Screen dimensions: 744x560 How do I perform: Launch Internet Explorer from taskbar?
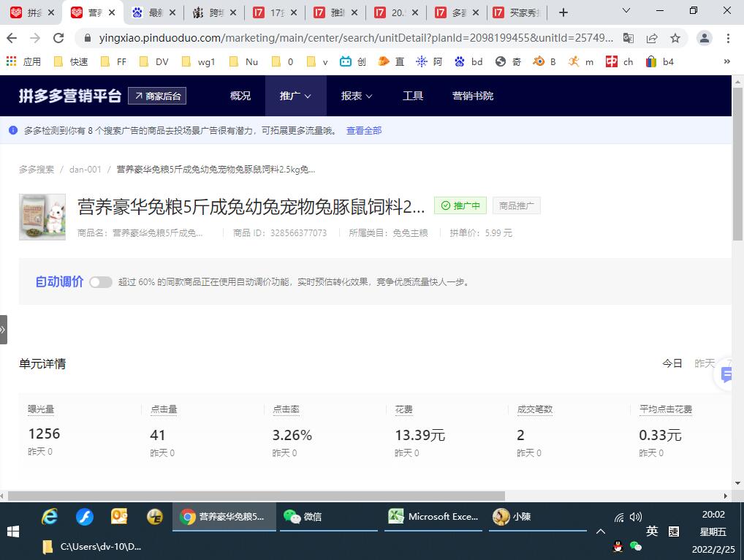pos(50,517)
